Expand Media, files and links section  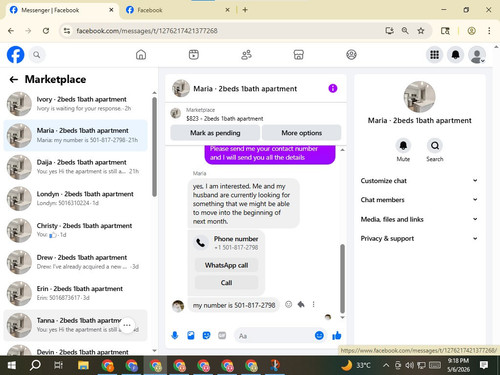pos(419,219)
